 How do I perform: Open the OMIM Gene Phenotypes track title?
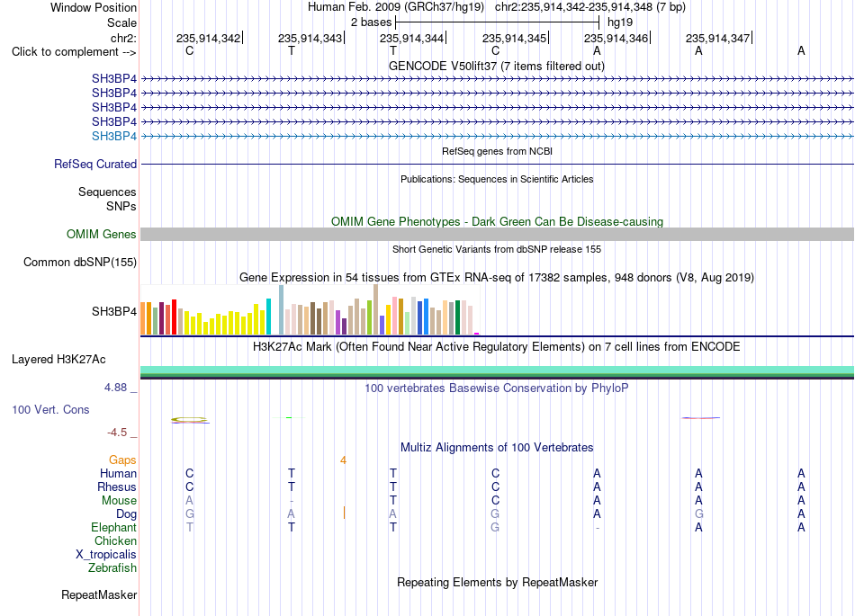point(497,222)
